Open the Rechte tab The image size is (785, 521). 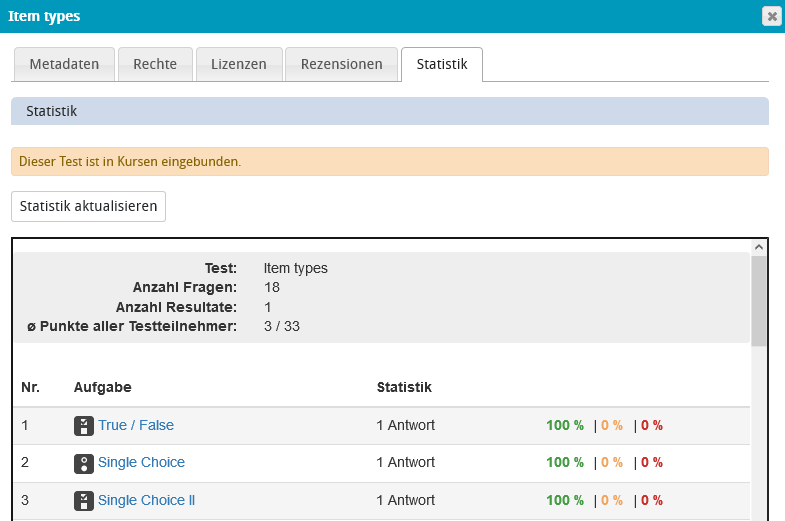(155, 64)
